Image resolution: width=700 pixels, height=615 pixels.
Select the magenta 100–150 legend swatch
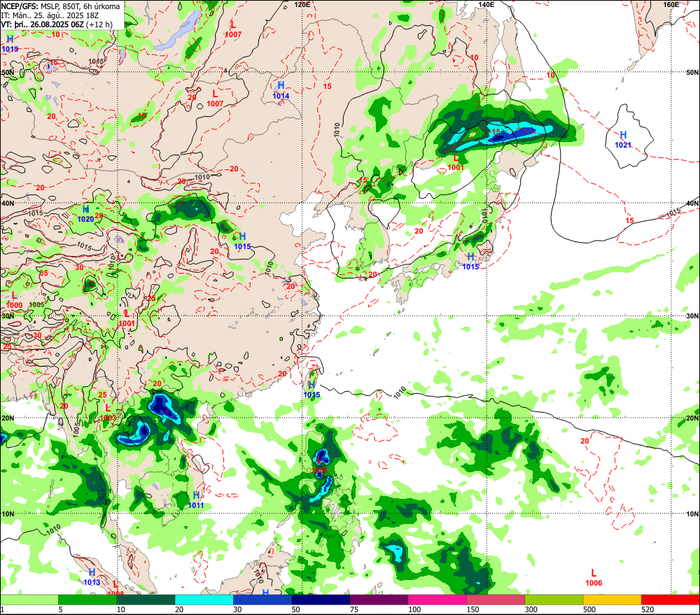pyautogui.click(x=437, y=600)
